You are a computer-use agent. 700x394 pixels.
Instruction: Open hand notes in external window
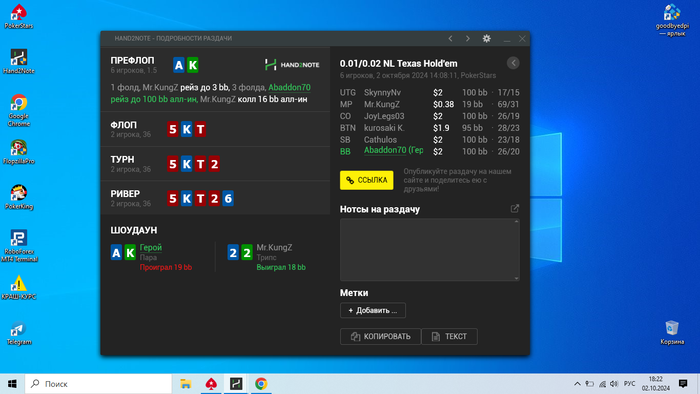(x=515, y=208)
